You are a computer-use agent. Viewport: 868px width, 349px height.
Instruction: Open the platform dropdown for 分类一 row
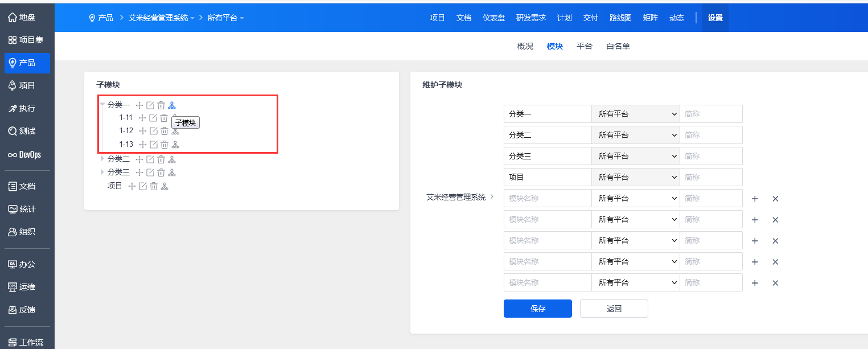636,114
